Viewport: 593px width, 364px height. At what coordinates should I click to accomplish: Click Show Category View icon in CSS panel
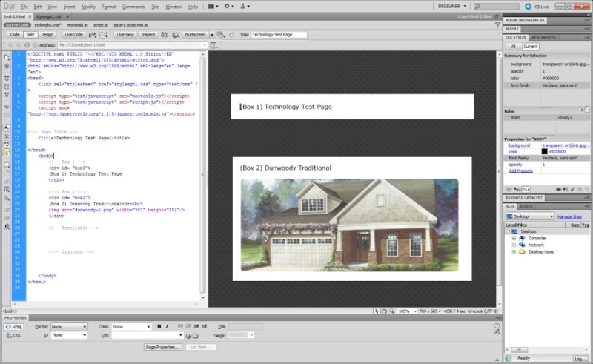pos(509,189)
